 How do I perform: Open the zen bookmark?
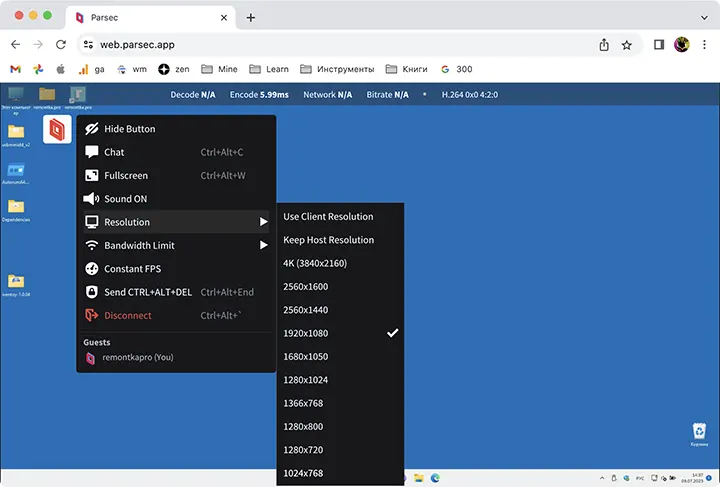pos(174,69)
